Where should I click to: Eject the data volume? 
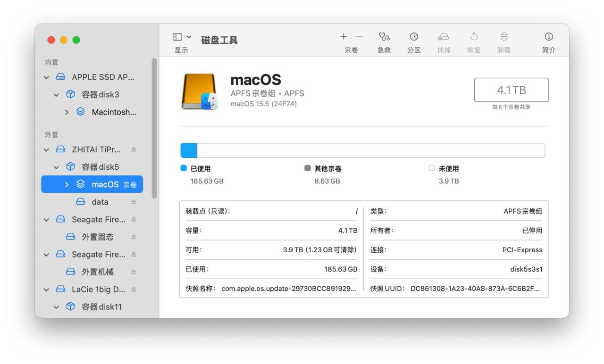tap(134, 202)
